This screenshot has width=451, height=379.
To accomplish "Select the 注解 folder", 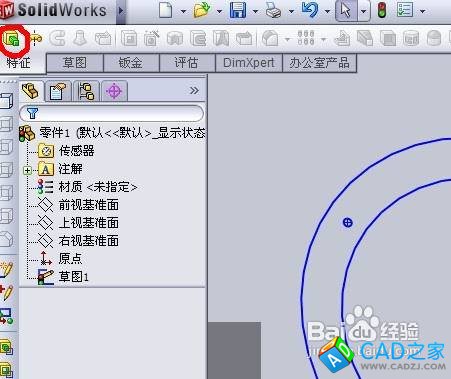I will coord(60,169).
